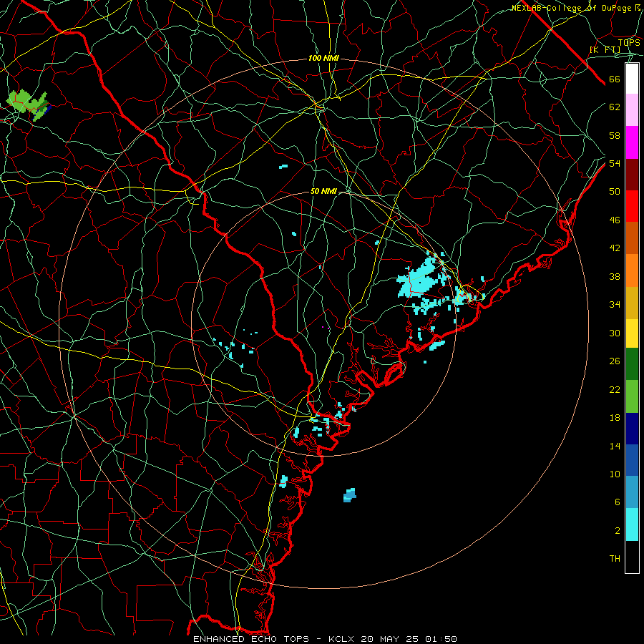Click the 100 NMI range ring label
Image resolution: width=644 pixels, height=644 pixels.
pyautogui.click(x=323, y=59)
